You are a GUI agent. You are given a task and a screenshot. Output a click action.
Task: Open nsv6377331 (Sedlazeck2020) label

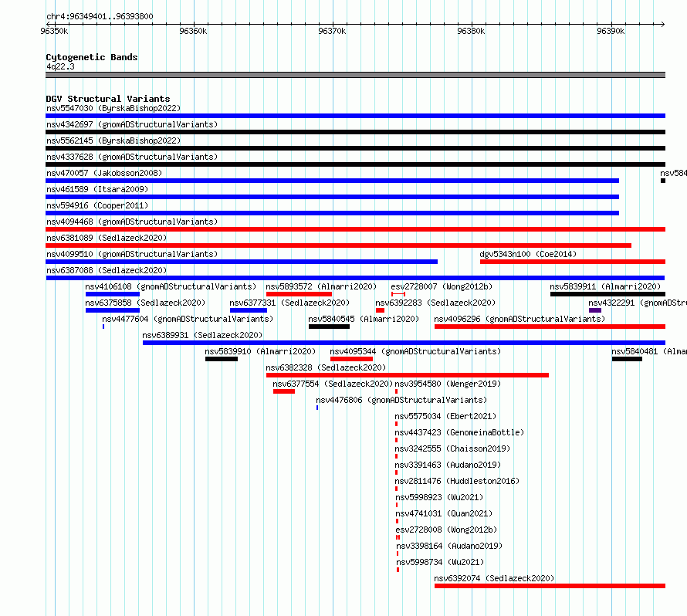[x=289, y=303]
